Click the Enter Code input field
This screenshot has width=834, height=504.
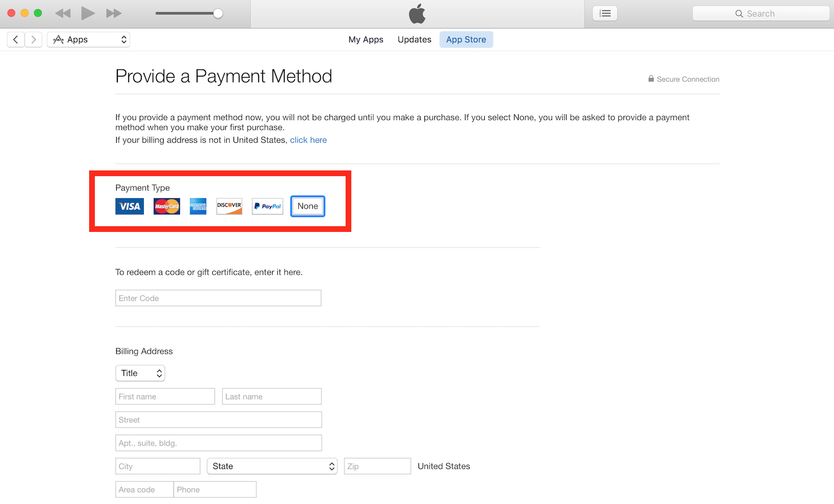(x=218, y=298)
